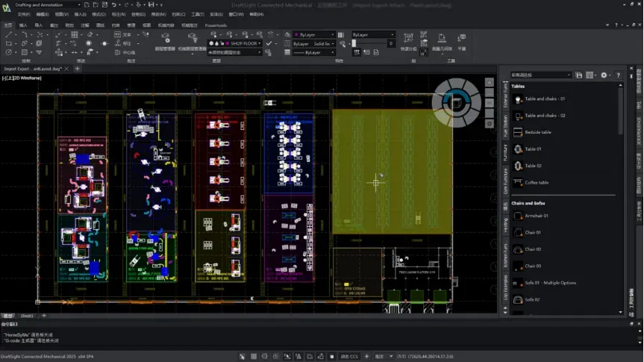Add a new drawing tab with plus button
Screen dimensions: 644x362
click(78, 69)
